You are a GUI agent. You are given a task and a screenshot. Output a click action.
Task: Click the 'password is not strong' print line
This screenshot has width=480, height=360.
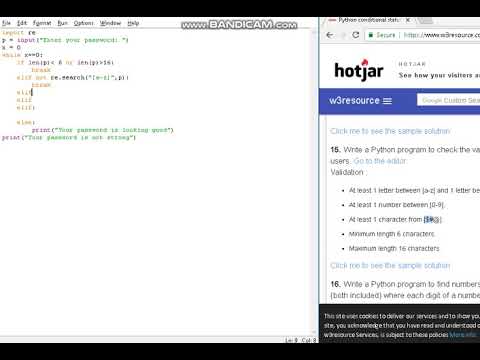[69, 137]
